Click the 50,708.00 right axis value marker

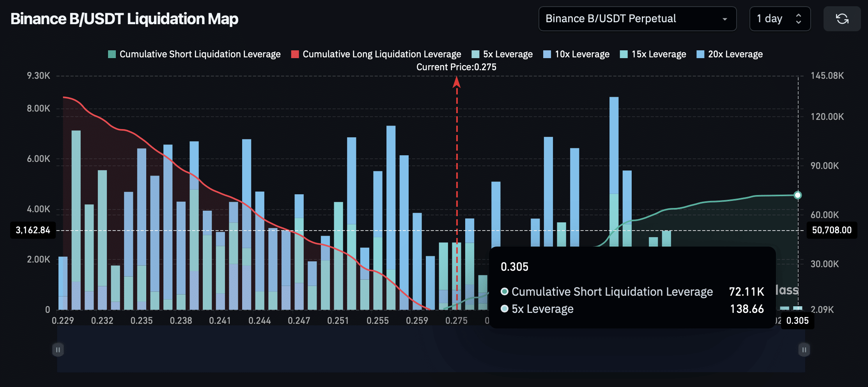point(832,230)
